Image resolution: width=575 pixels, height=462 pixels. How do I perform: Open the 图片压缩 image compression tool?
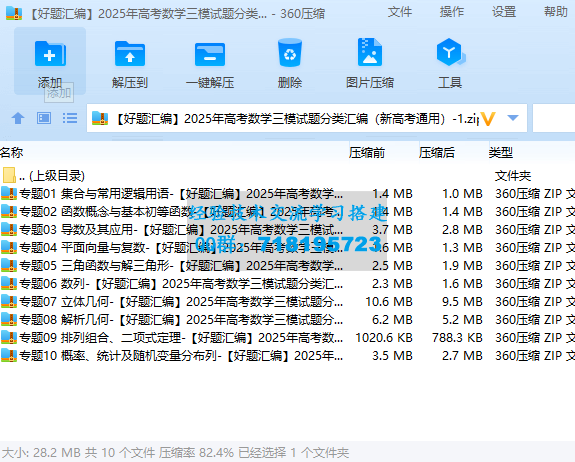[370, 52]
